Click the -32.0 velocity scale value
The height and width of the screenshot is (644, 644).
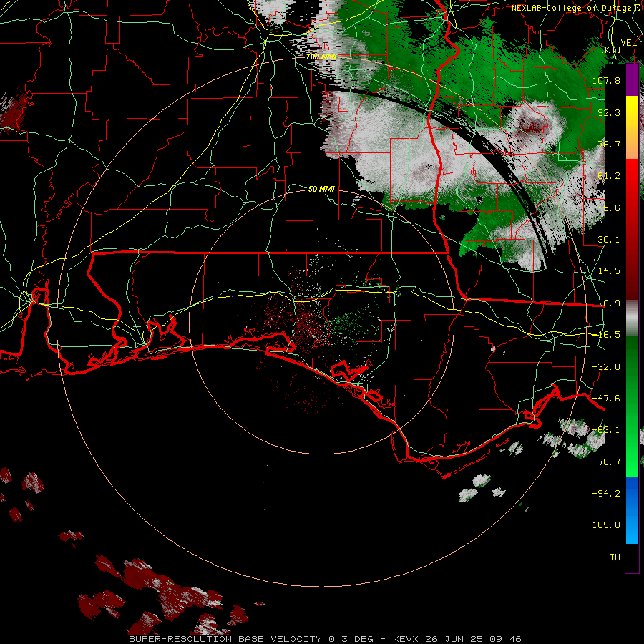click(606, 366)
